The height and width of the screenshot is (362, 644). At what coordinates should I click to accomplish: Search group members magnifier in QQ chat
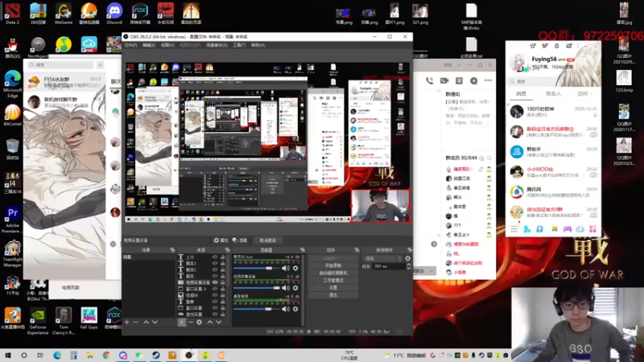[x=489, y=158]
